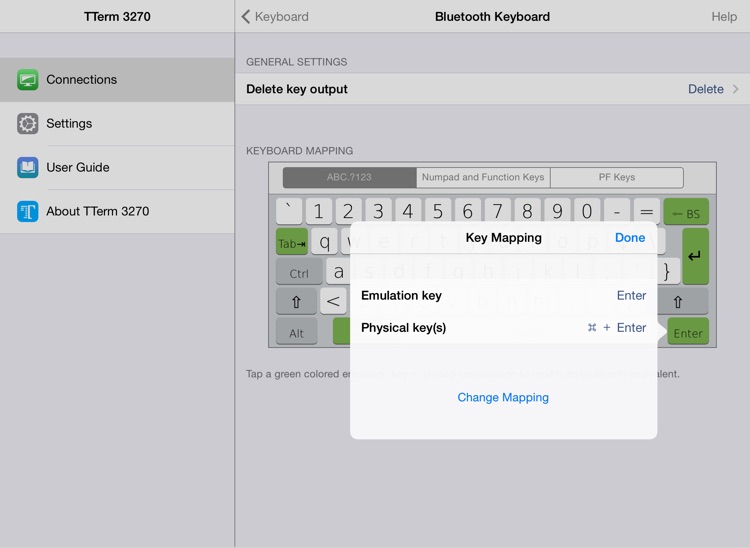Tap the backtick key

289,210
